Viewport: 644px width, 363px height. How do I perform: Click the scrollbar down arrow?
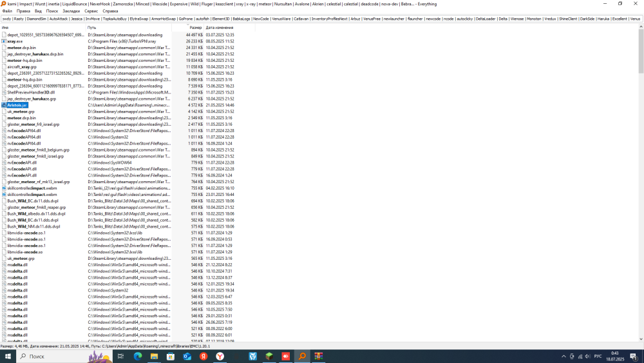point(641,340)
